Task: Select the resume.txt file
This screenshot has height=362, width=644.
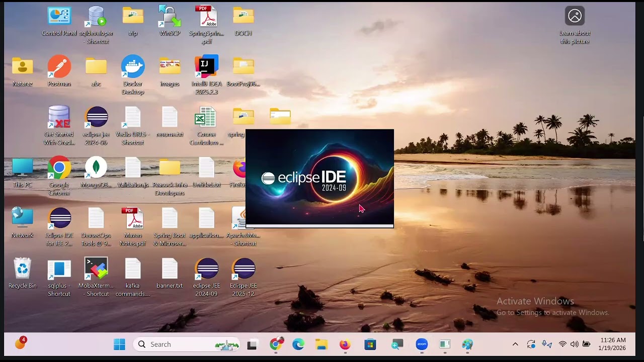Action: coord(170,122)
